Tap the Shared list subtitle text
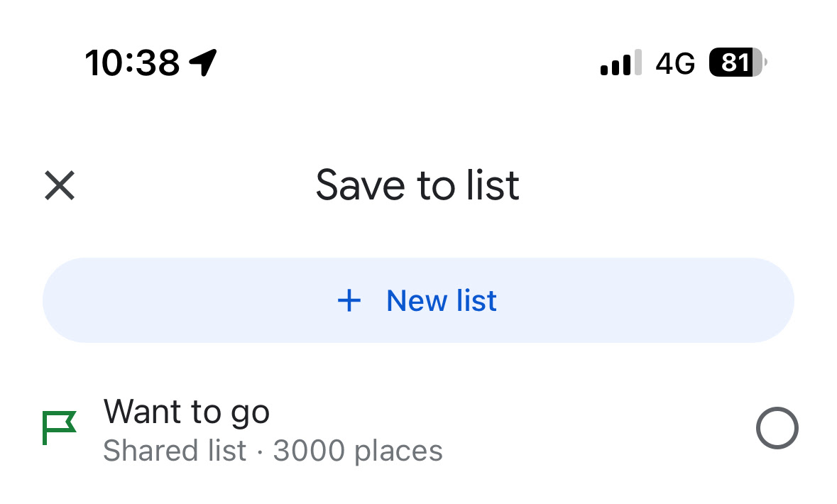837x504 pixels. tap(175, 451)
